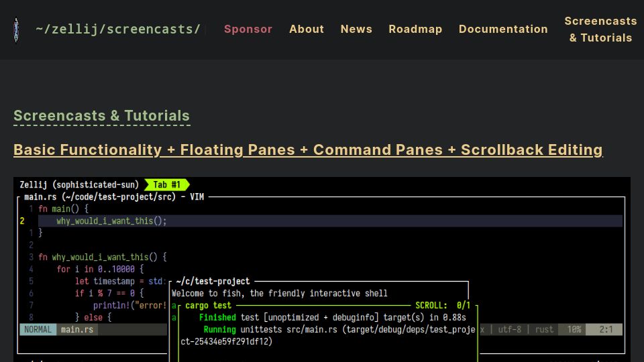Click the 'let timestamp = std:' code line
This screenshot has height=362, width=644.
point(120,282)
